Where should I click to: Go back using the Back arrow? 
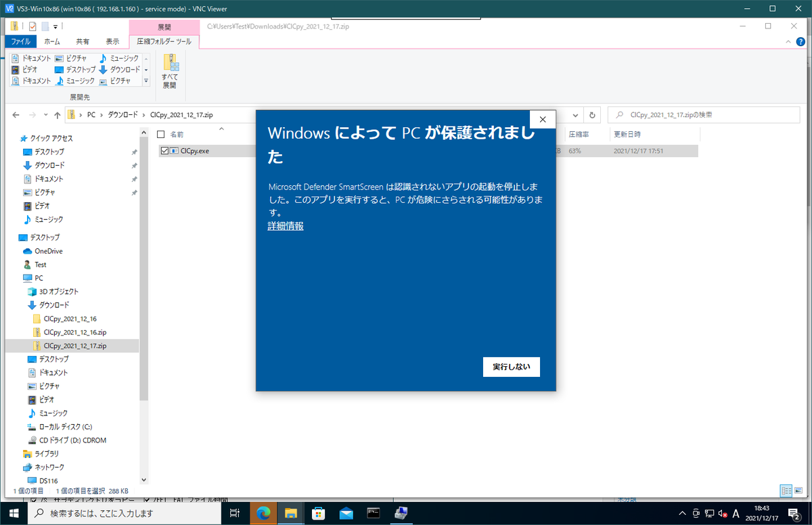(16, 115)
